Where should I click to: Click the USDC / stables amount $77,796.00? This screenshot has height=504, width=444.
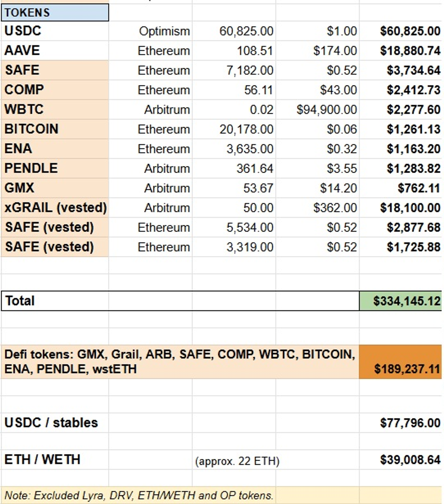(x=410, y=423)
